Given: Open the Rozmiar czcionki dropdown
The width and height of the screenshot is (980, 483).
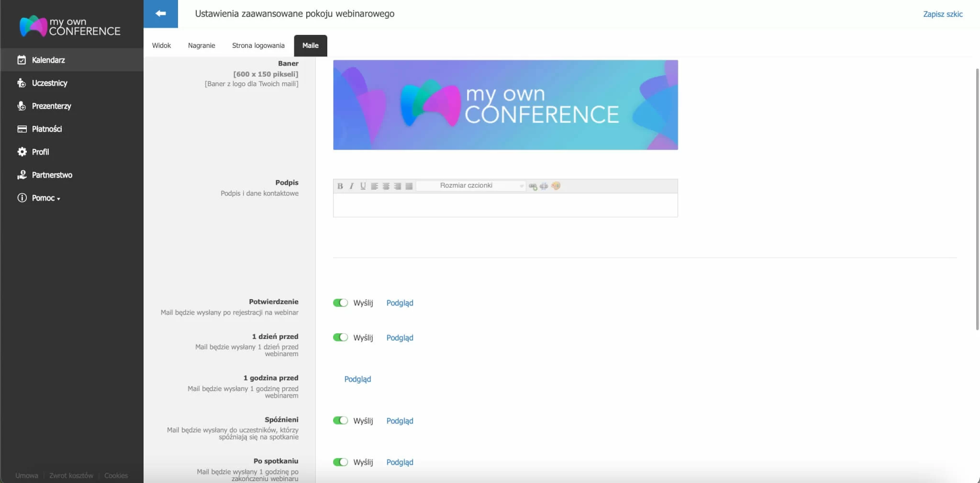Looking at the screenshot, I should pyautogui.click(x=471, y=186).
